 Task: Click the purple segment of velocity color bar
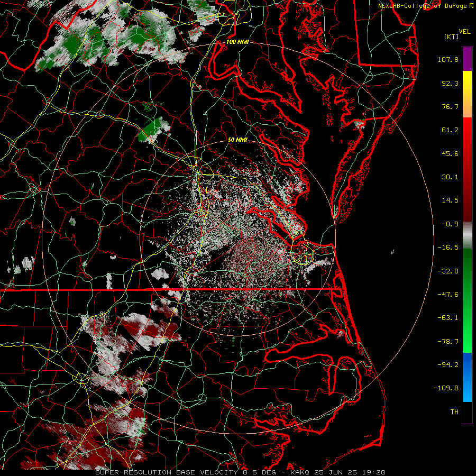(467, 59)
